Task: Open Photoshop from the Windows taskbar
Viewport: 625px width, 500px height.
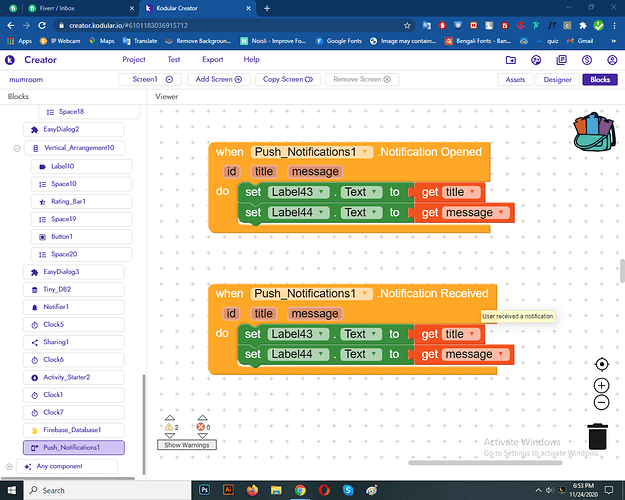Action: click(205, 490)
